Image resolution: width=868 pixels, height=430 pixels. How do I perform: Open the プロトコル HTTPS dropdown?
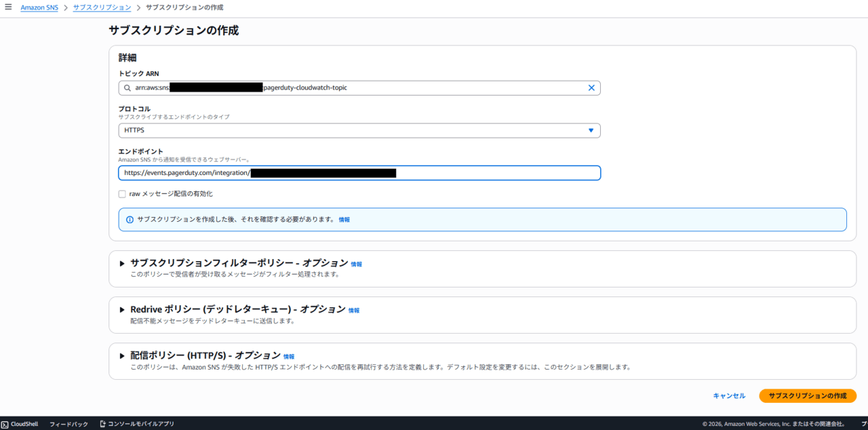click(x=359, y=130)
